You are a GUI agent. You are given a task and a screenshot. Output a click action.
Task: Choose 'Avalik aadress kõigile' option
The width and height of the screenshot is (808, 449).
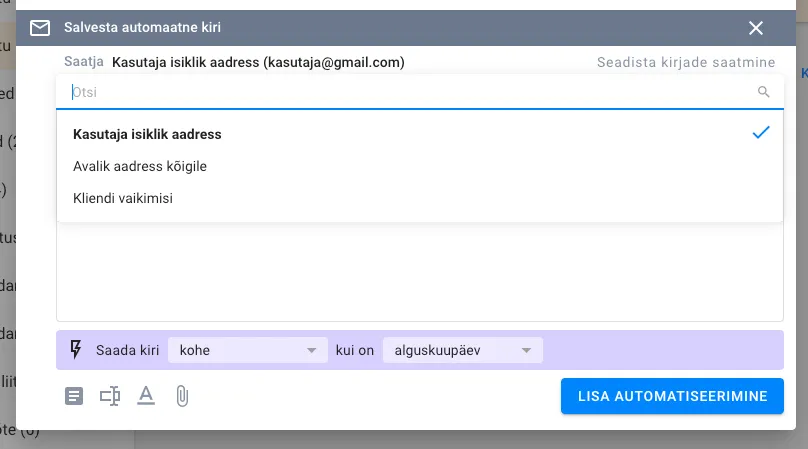pyautogui.click(x=140, y=166)
